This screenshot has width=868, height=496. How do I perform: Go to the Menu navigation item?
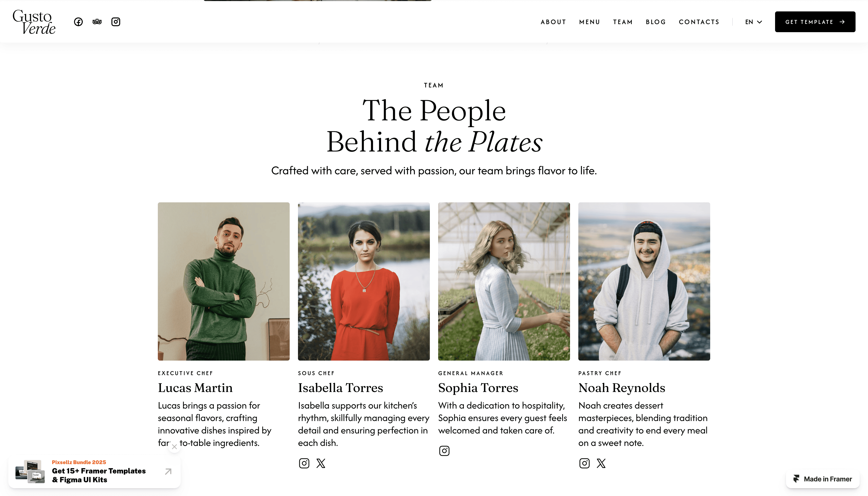click(589, 22)
